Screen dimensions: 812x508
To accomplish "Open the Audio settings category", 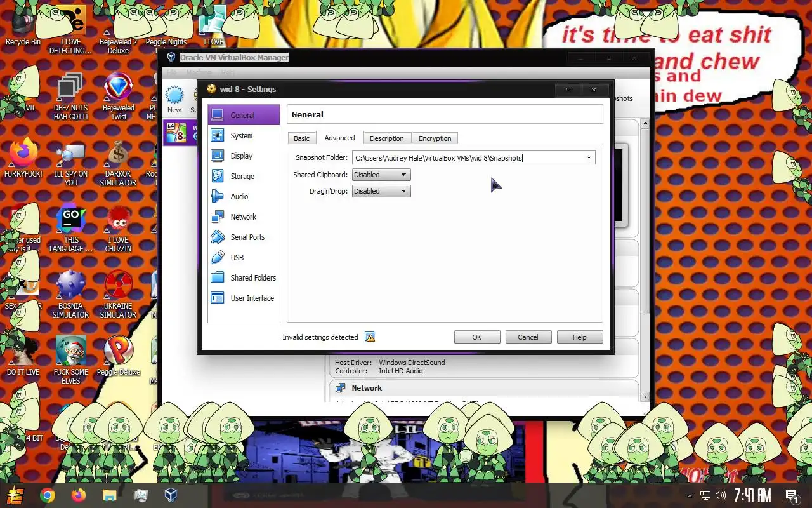I will [x=244, y=196].
